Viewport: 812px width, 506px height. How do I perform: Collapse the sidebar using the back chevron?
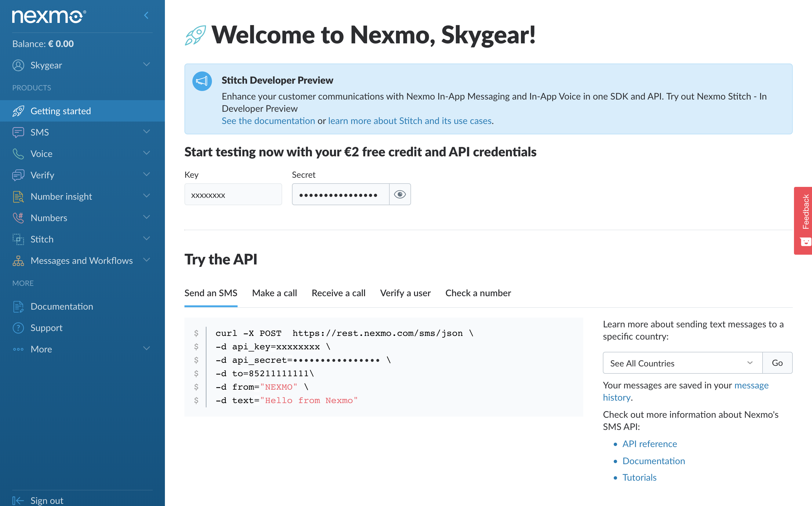click(x=146, y=15)
